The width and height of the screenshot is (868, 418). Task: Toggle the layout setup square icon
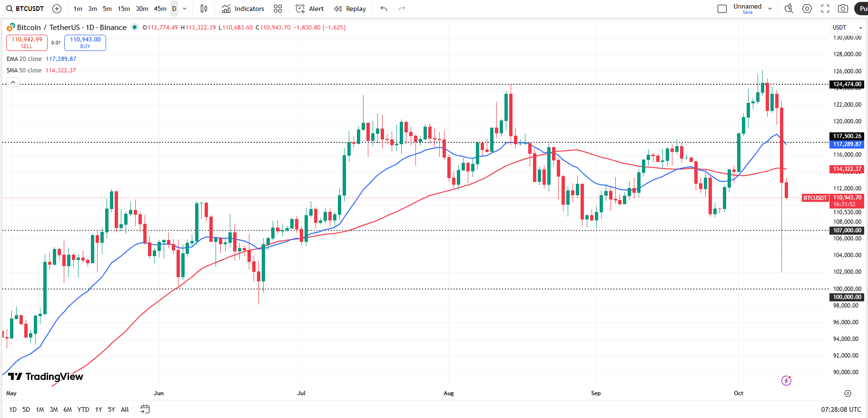tap(722, 9)
